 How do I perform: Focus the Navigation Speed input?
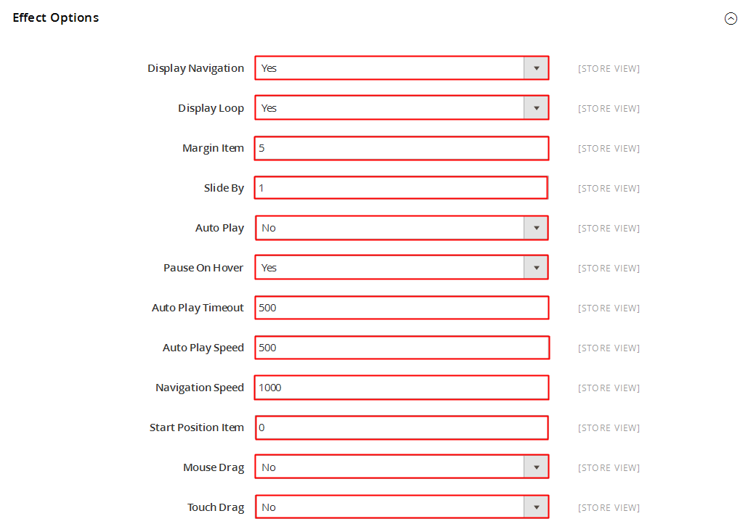click(402, 388)
